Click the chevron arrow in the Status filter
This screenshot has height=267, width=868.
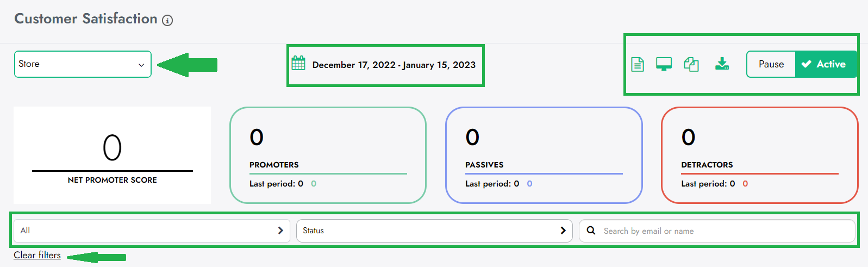[563, 231]
